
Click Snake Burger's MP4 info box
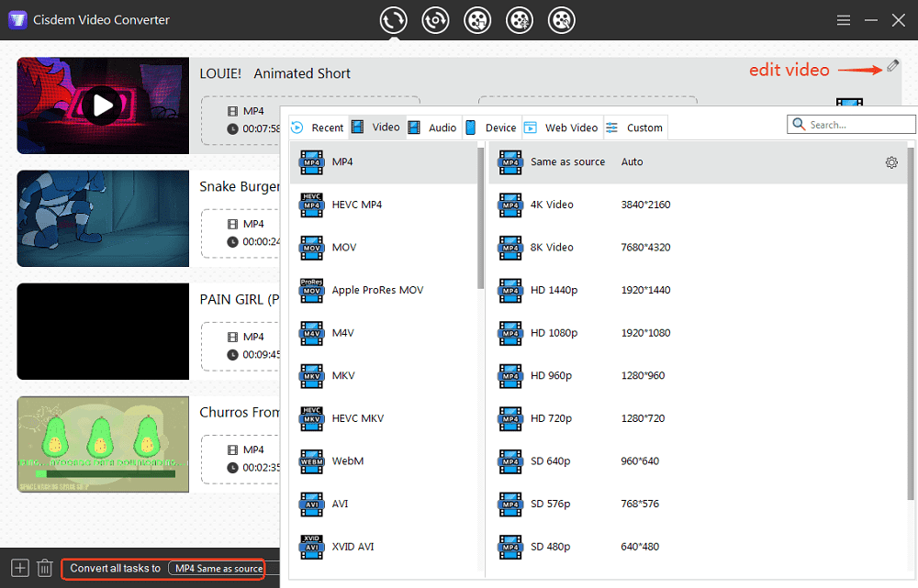tap(241, 233)
